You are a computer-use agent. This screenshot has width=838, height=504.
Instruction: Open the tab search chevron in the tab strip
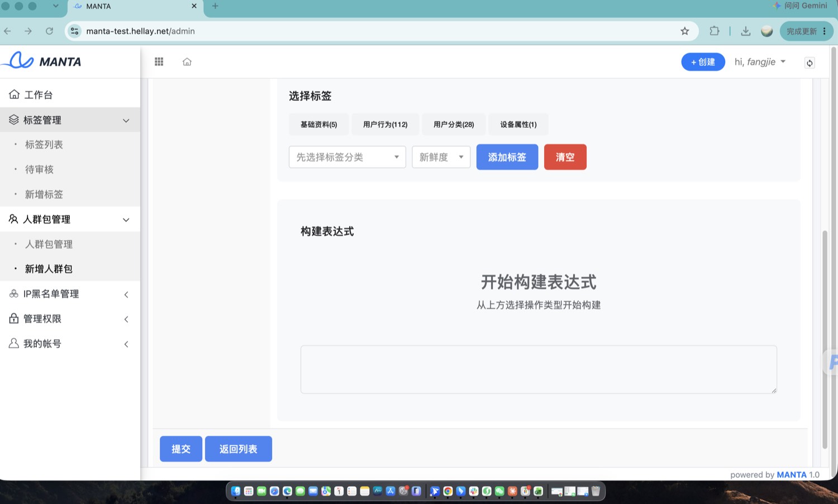click(55, 6)
